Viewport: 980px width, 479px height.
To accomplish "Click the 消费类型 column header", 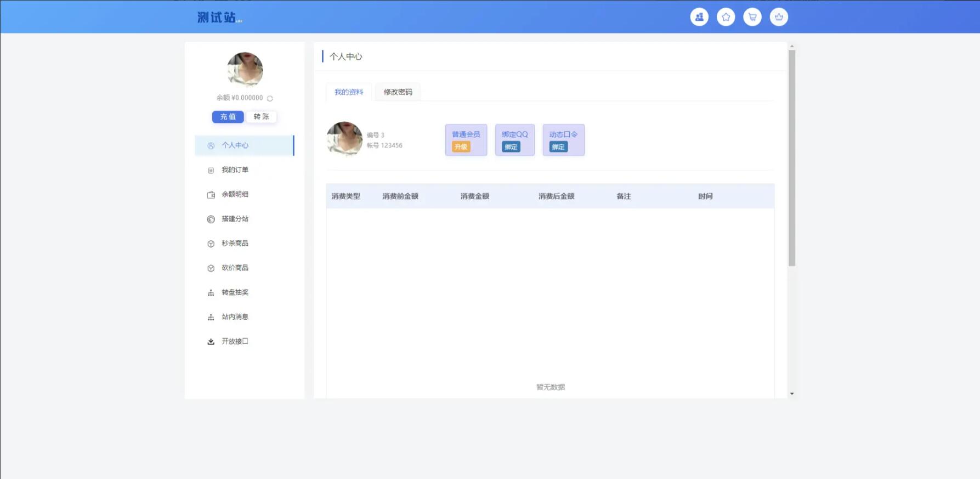I will pos(346,196).
